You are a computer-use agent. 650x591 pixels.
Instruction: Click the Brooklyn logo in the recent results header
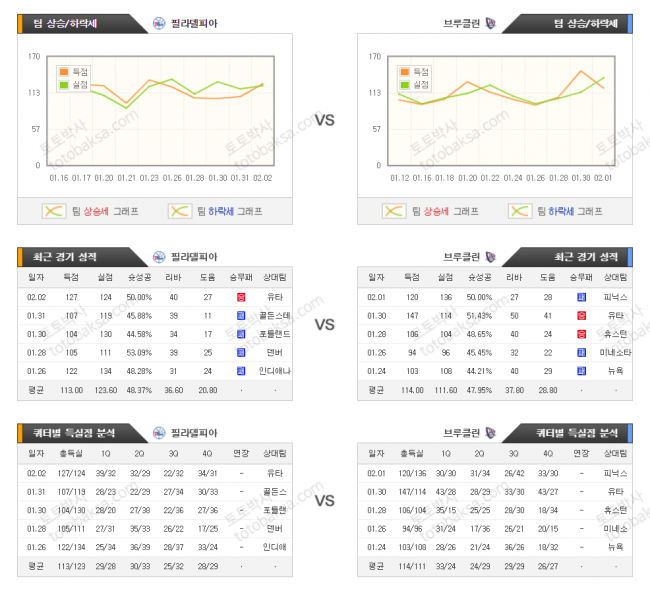pos(490,257)
